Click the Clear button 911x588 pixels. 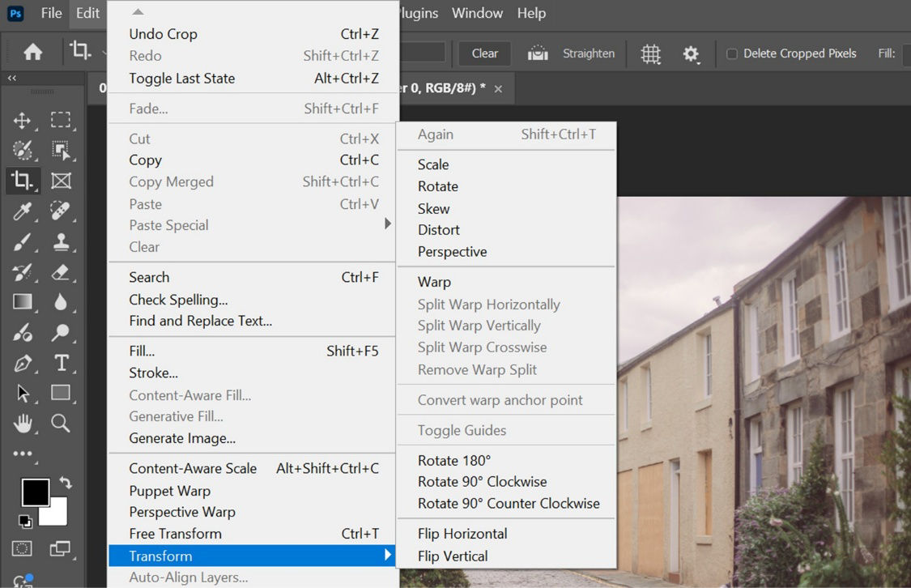point(483,53)
